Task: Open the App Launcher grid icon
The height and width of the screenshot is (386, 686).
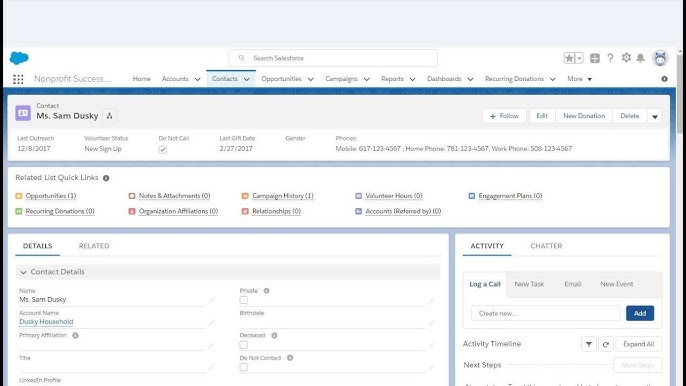Action: [x=18, y=79]
